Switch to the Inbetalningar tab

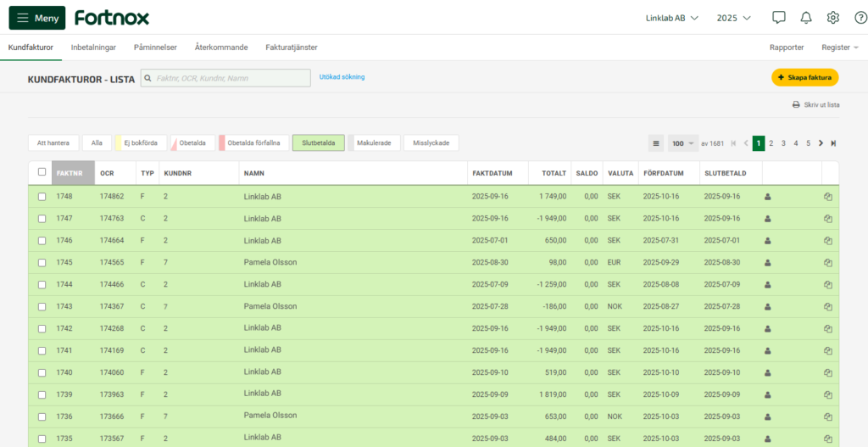(x=93, y=47)
